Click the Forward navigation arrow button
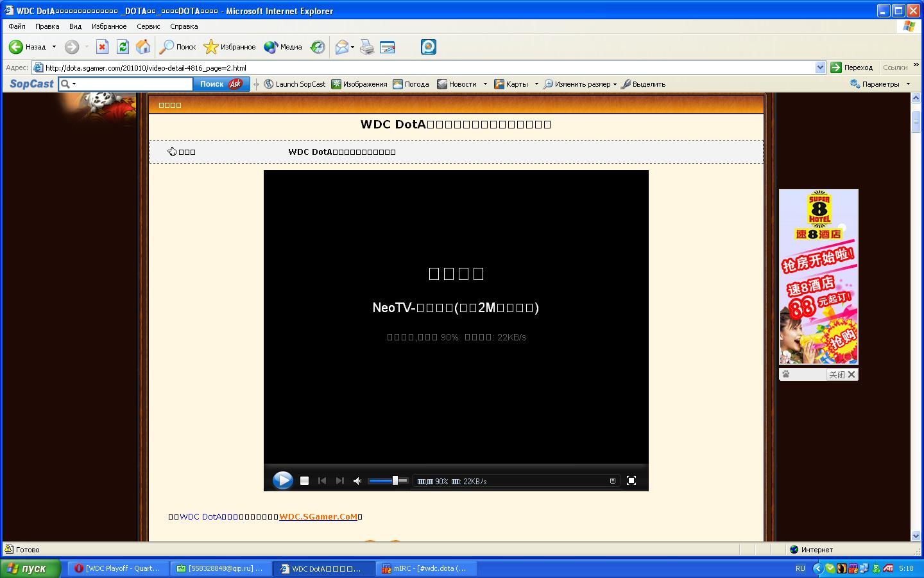This screenshot has width=924, height=578. [x=72, y=47]
